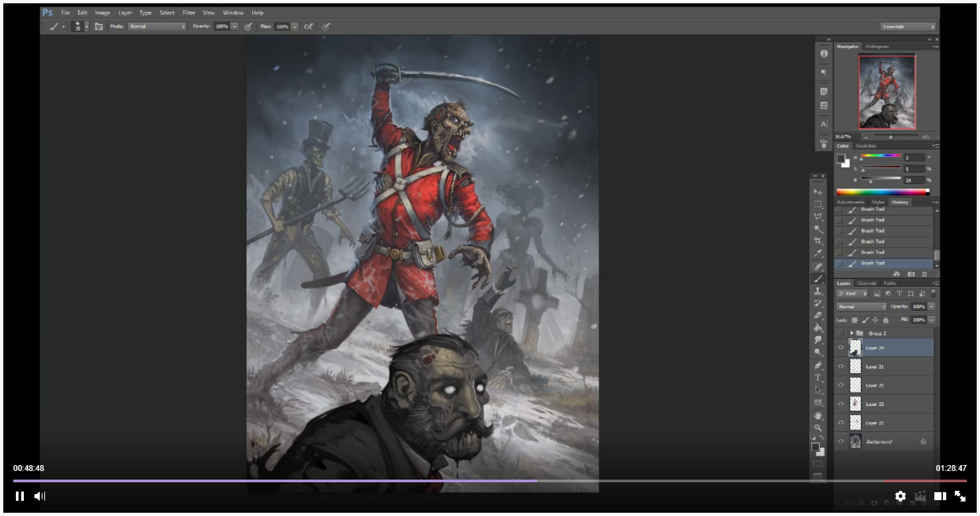
Task: Select the Type tool
Action: (x=818, y=378)
